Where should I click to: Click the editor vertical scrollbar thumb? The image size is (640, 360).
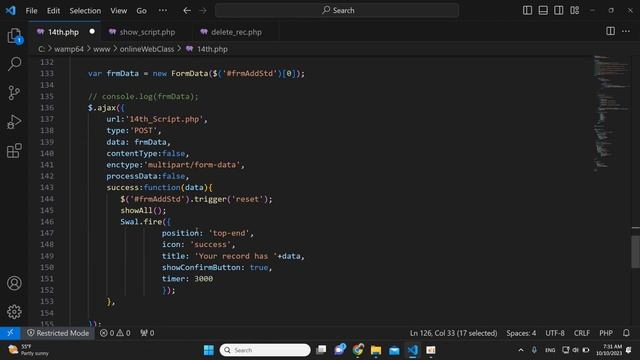(636, 252)
